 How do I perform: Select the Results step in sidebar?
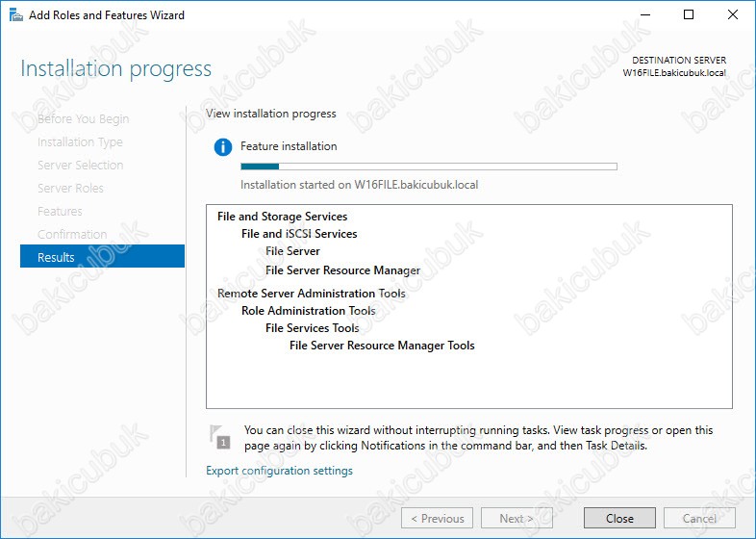click(102, 257)
